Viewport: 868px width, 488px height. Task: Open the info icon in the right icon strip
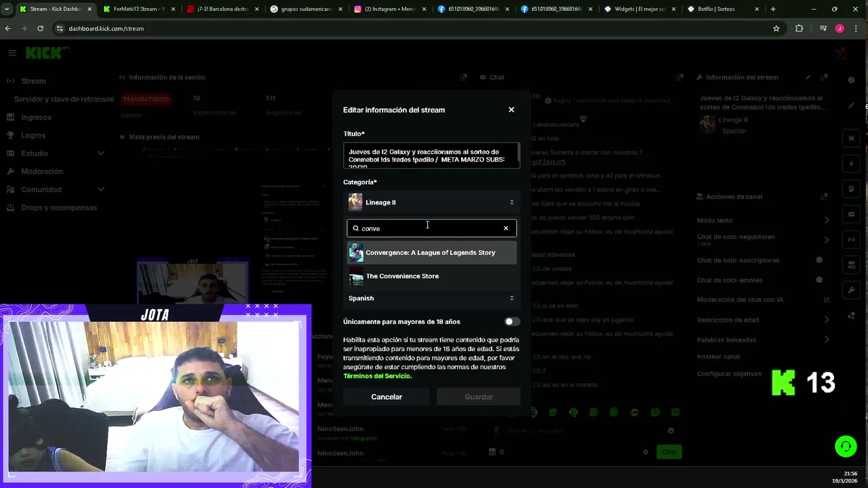[852, 80]
